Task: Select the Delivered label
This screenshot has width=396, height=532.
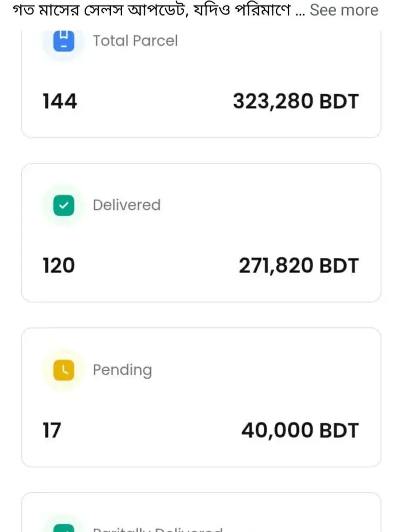Action: coord(127,205)
